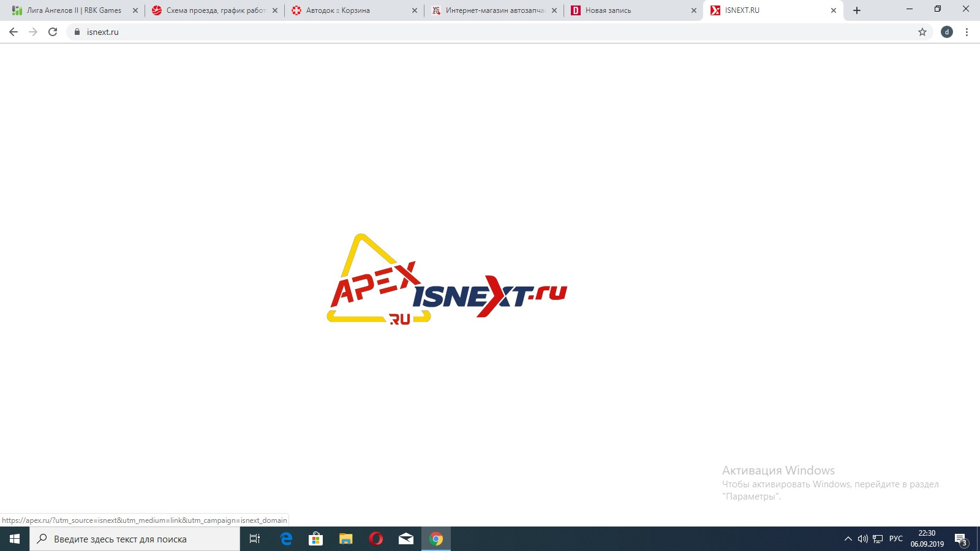Open the clock showing 22:30
Viewport: 980px width, 551px height.
tap(927, 539)
